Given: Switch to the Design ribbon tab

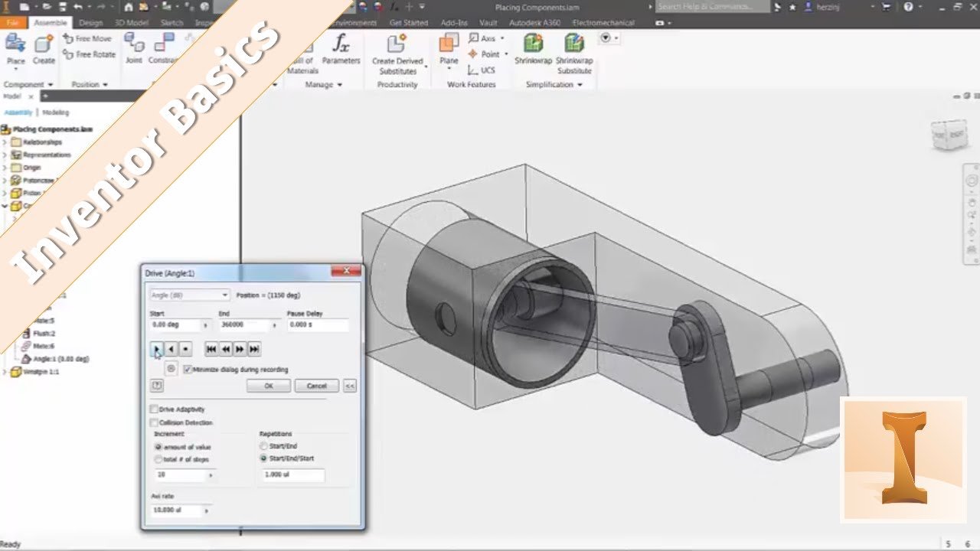Looking at the screenshot, I should [90, 23].
